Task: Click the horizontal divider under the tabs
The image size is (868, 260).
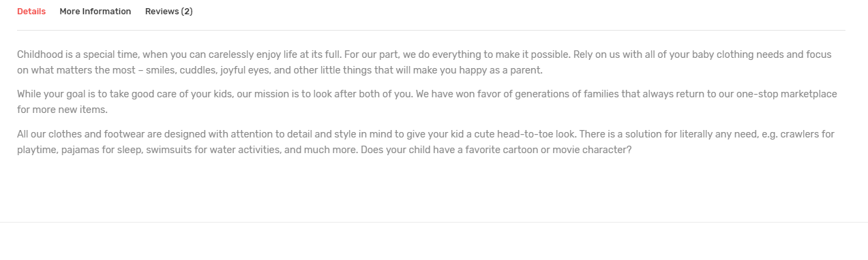Action: click(431, 30)
